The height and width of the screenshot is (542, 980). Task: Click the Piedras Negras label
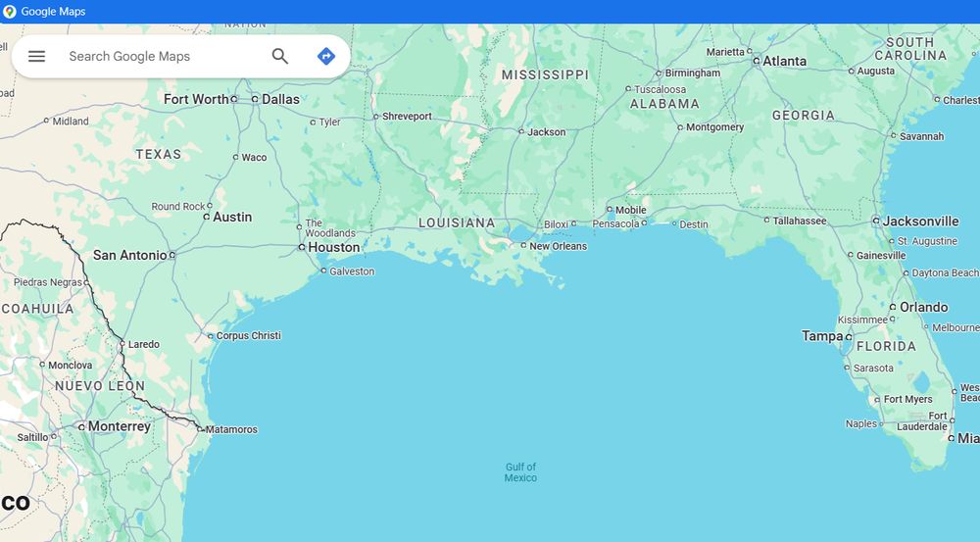tap(48, 282)
